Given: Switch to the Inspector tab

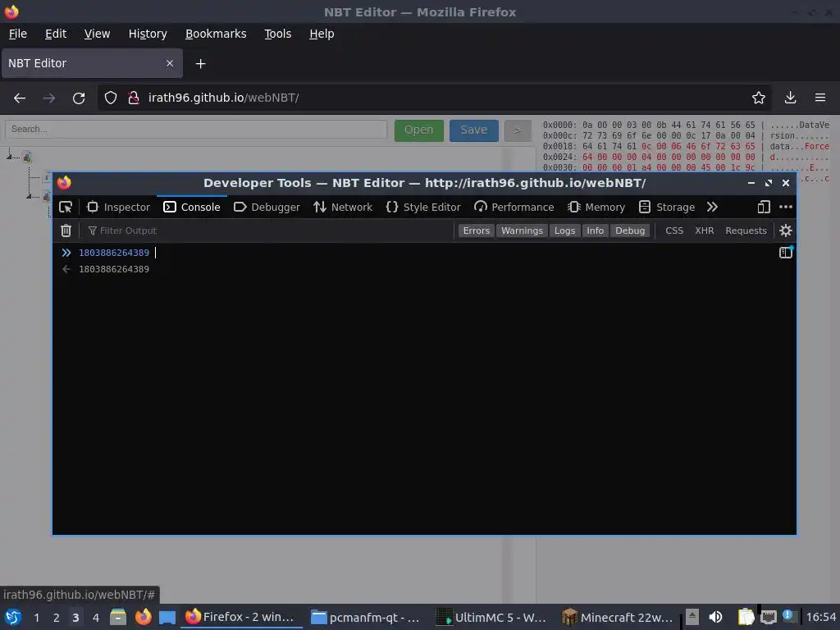Looking at the screenshot, I should click(x=118, y=207).
